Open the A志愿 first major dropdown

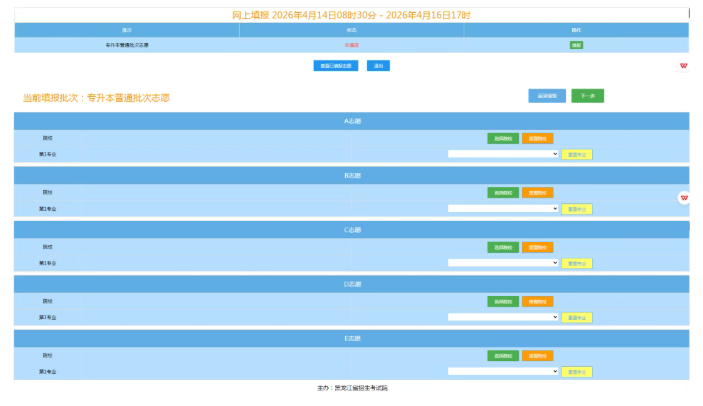click(x=503, y=154)
